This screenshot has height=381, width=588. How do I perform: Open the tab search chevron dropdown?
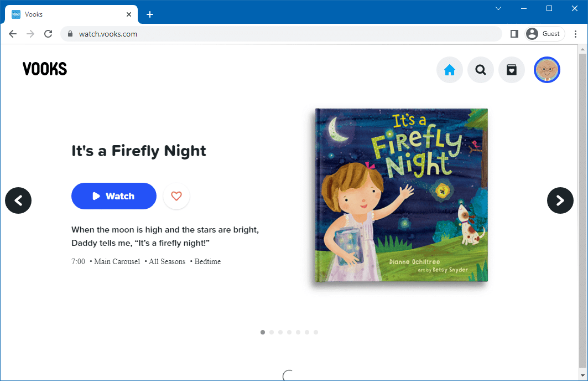(498, 8)
